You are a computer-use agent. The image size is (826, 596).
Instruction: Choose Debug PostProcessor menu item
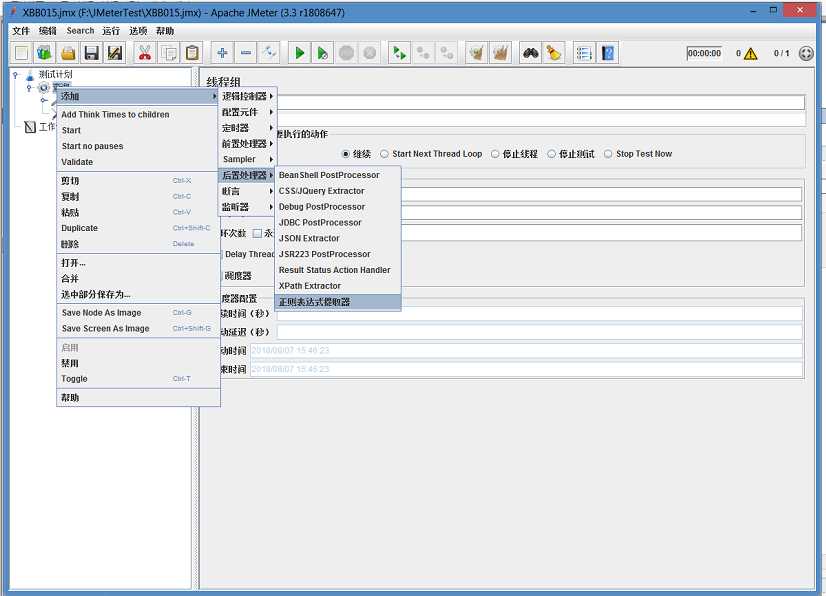338,207
